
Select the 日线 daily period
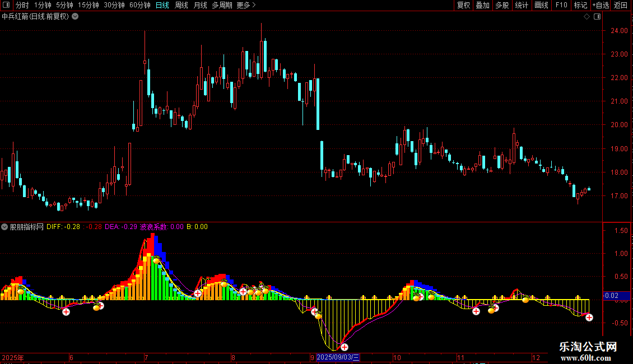162,5
